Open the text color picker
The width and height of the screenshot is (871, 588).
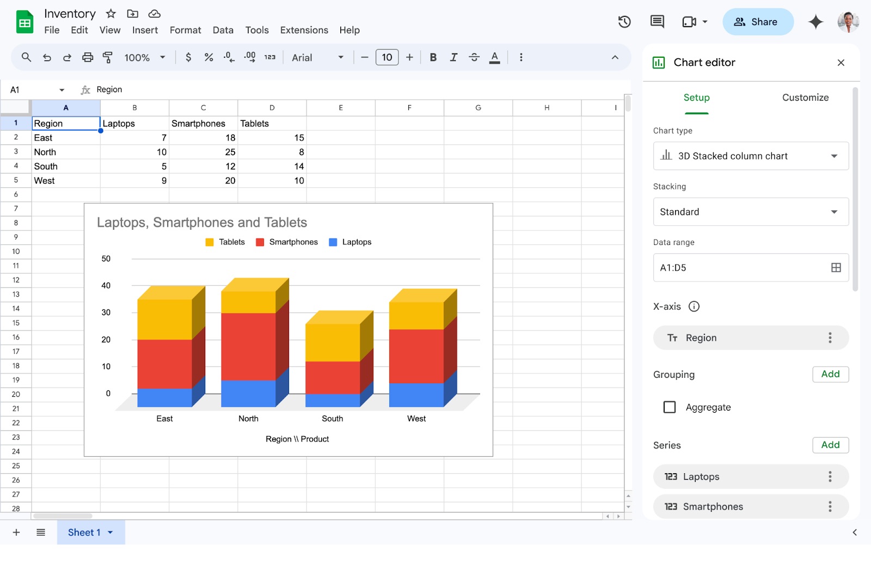tap(494, 57)
